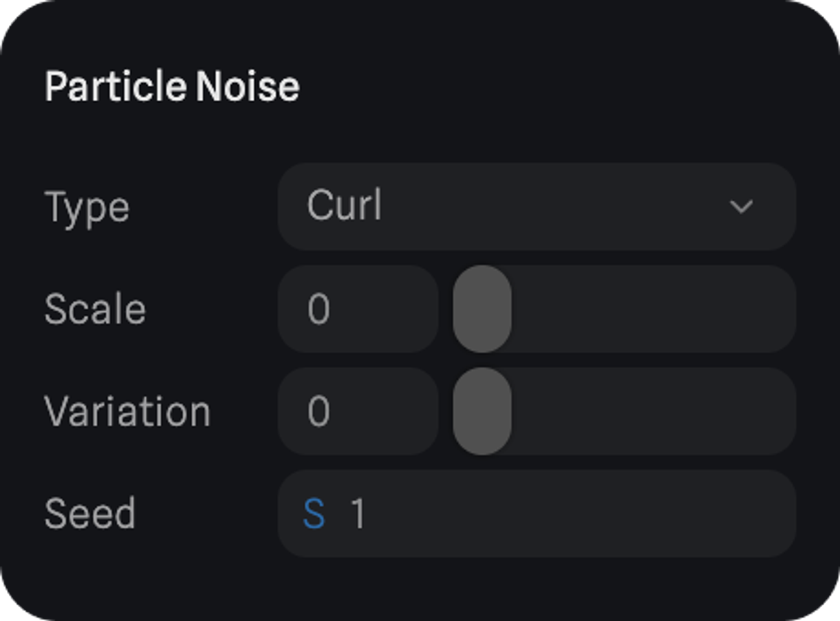Grab the Variation slider handle
This screenshot has width=840, height=621.
[x=482, y=411]
